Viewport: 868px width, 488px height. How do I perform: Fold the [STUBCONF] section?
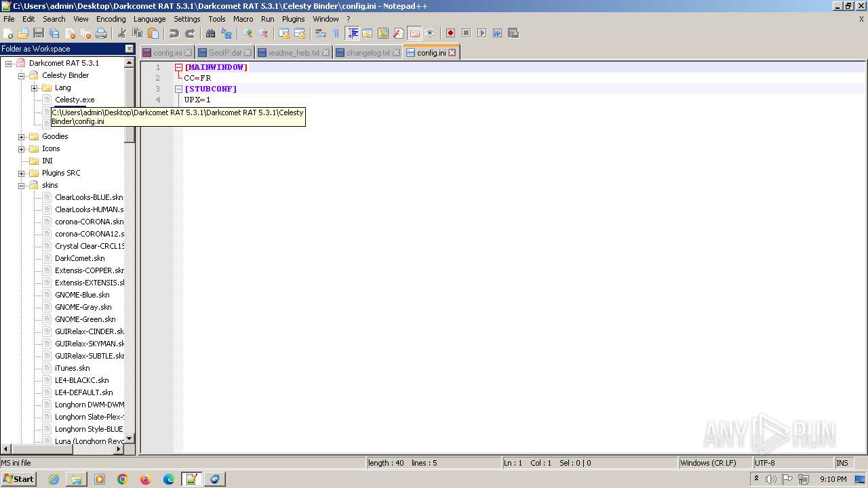178,89
